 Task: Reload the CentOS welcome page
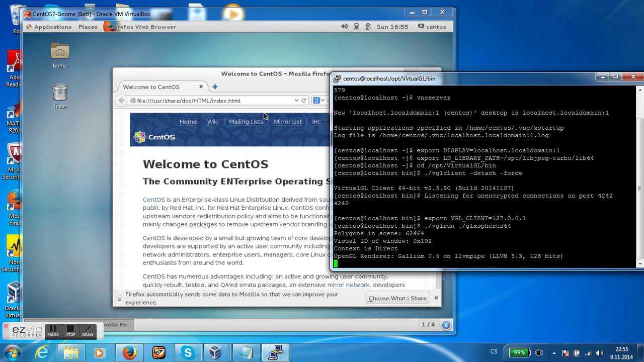tap(304, 101)
